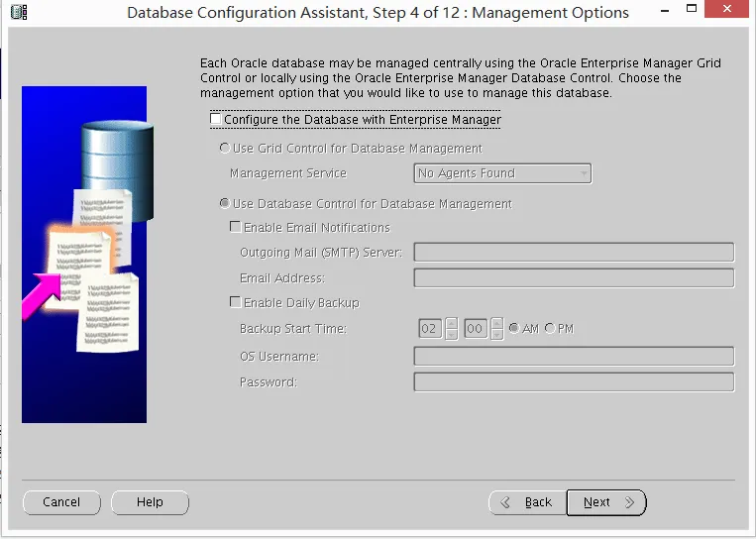Focus the Outgoing Mail (SMTP) Server field
The image size is (756, 539).
tap(574, 252)
